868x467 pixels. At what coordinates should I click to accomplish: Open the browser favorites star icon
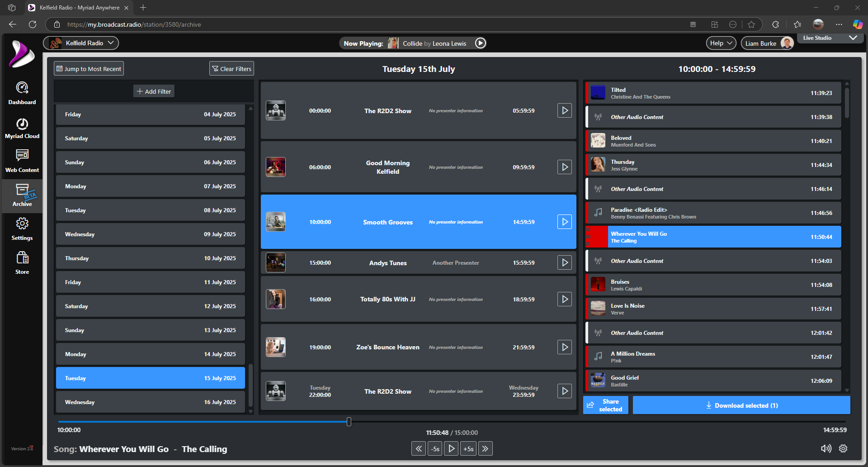click(751, 24)
